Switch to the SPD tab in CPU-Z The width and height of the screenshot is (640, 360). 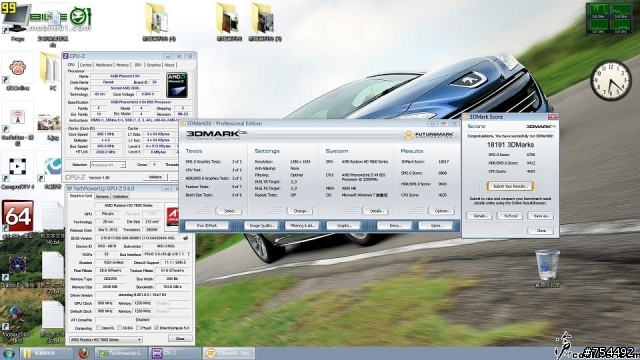coord(138,65)
